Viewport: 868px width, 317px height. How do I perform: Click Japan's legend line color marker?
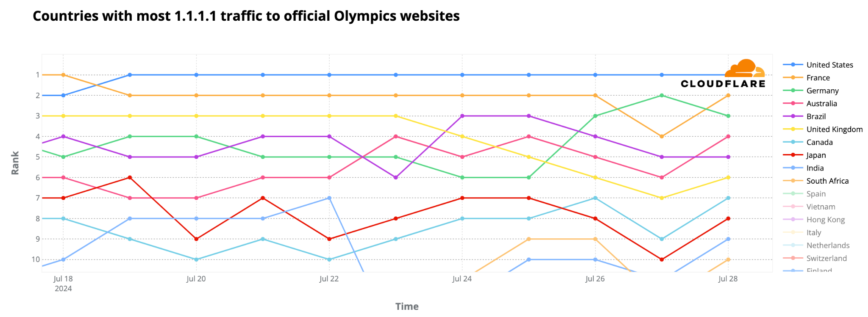pyautogui.click(x=793, y=155)
